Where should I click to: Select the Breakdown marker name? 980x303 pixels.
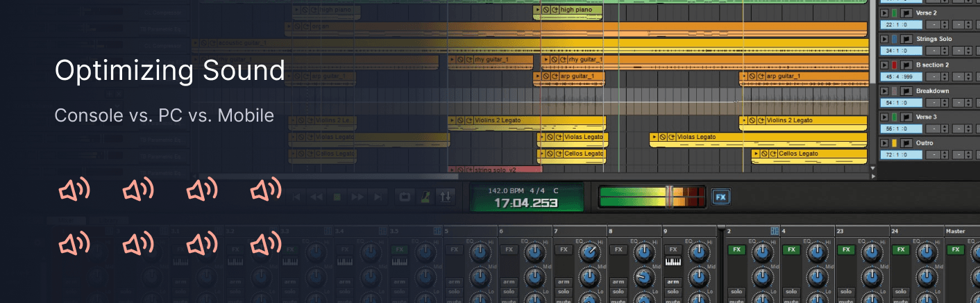(932, 91)
